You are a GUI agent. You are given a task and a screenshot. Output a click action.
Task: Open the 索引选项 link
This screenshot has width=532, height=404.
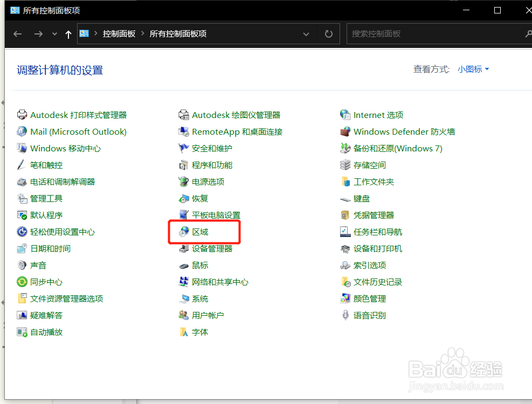coord(369,265)
